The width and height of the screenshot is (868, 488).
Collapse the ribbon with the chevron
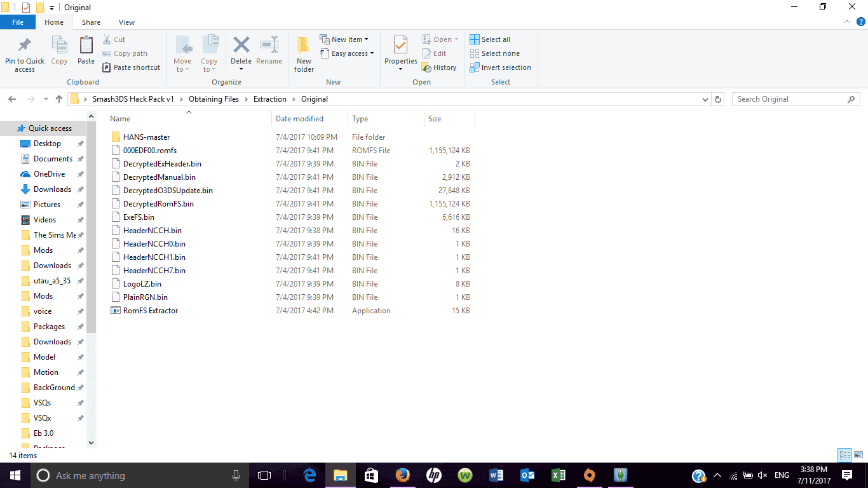[846, 22]
